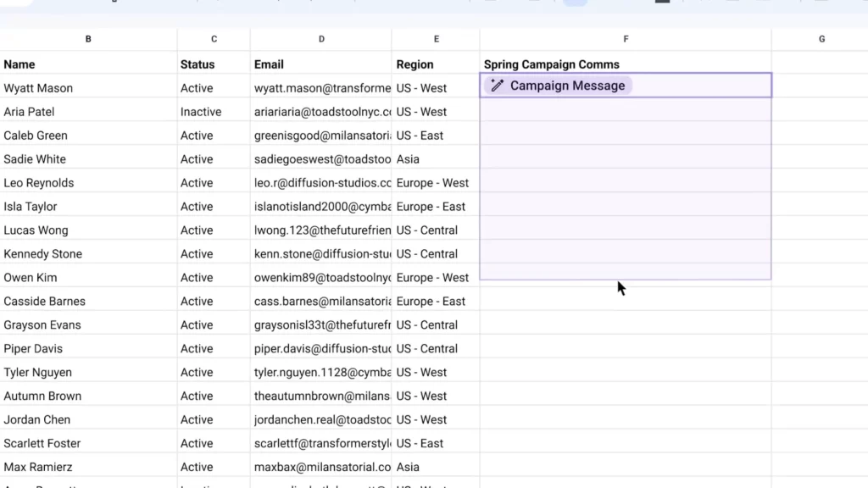Click the Name header cell
868x488 pixels.
(88, 64)
